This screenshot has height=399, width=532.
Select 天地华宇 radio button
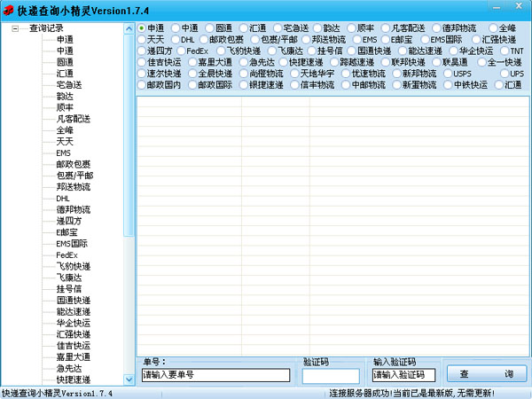tap(294, 74)
